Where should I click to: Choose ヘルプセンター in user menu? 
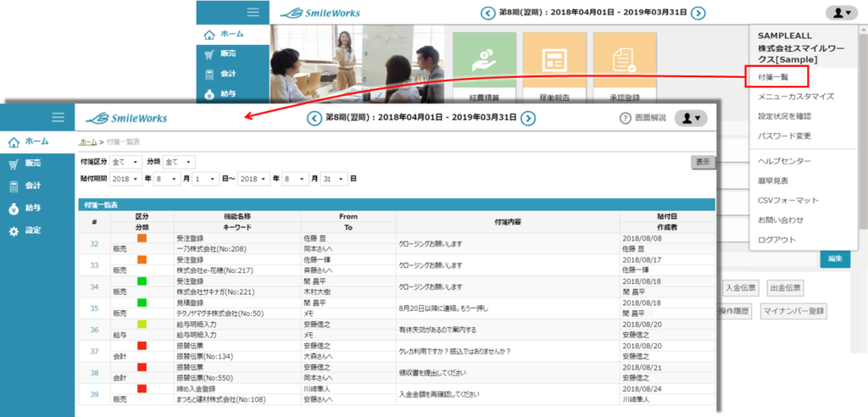pyautogui.click(x=784, y=161)
